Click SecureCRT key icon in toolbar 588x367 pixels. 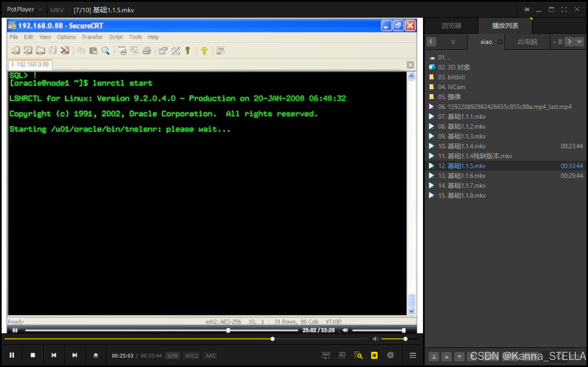188,51
